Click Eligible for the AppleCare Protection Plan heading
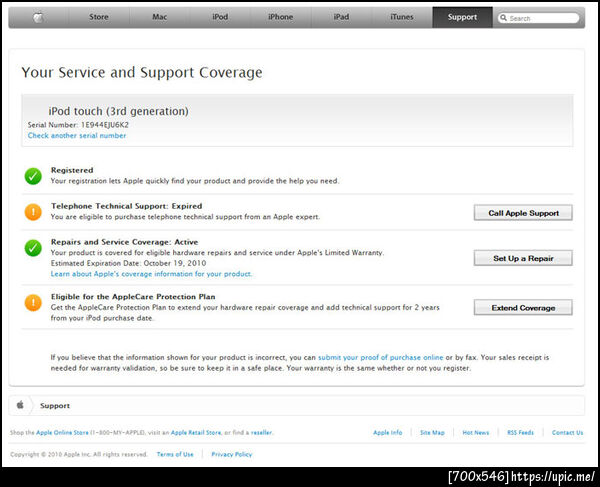Screen dimensions: 600x487 click(x=133, y=296)
